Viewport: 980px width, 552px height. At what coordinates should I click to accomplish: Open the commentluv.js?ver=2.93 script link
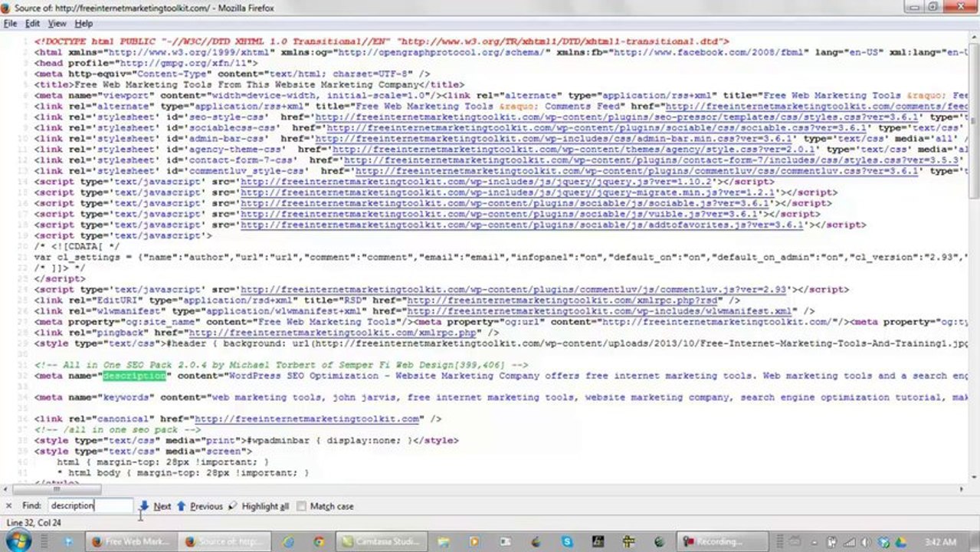tap(514, 290)
